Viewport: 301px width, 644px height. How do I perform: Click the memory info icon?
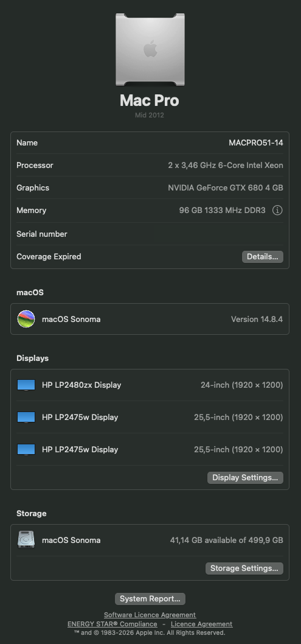(278, 210)
